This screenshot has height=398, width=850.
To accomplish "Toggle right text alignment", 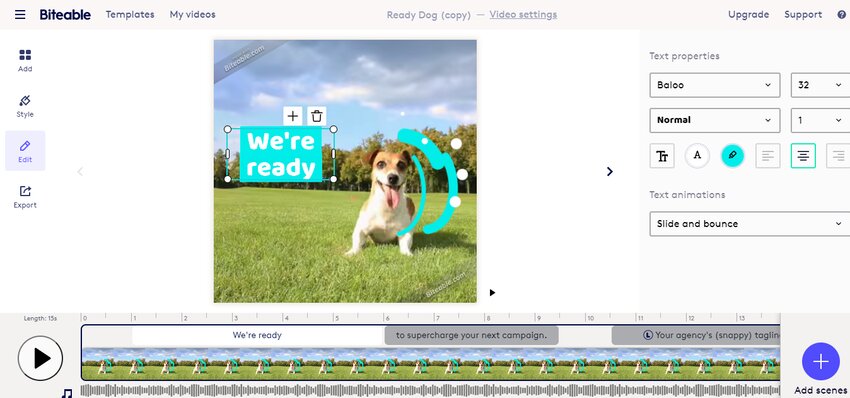I will pos(838,156).
